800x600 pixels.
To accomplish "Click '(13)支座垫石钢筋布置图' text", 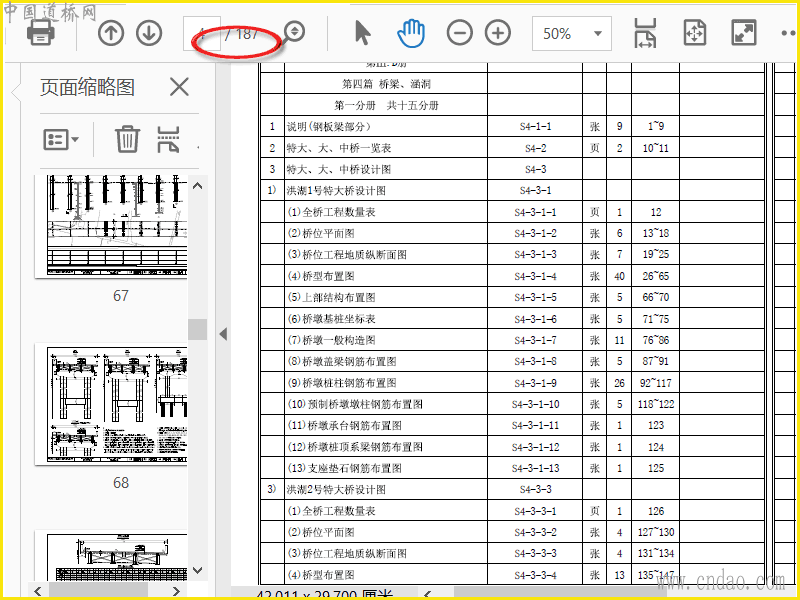I will [344, 468].
